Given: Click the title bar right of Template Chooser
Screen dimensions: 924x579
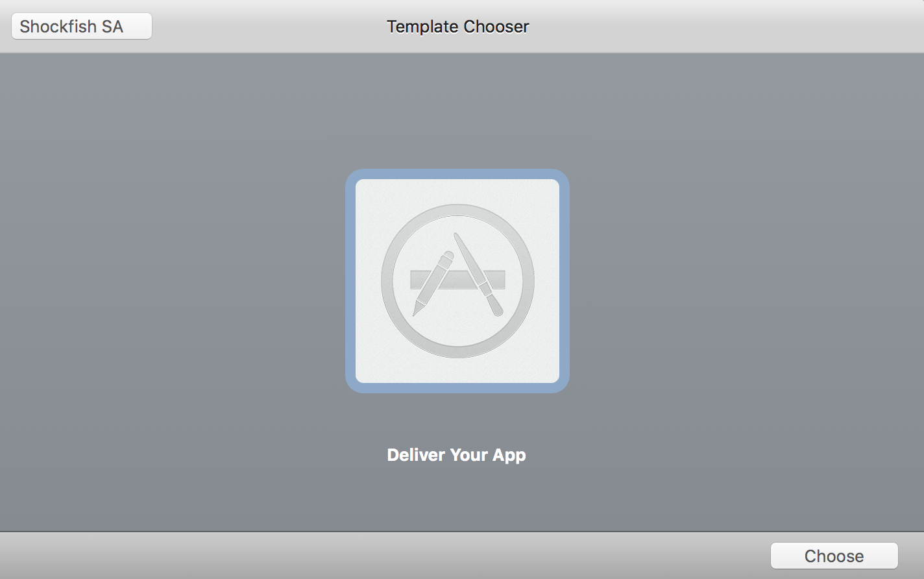Looking at the screenshot, I should click(x=727, y=26).
